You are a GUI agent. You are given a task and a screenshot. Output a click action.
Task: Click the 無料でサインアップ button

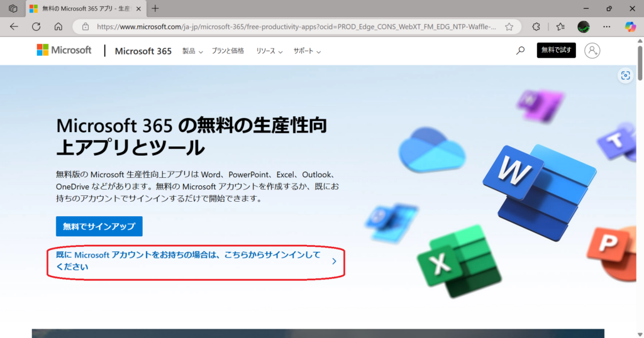click(x=99, y=226)
